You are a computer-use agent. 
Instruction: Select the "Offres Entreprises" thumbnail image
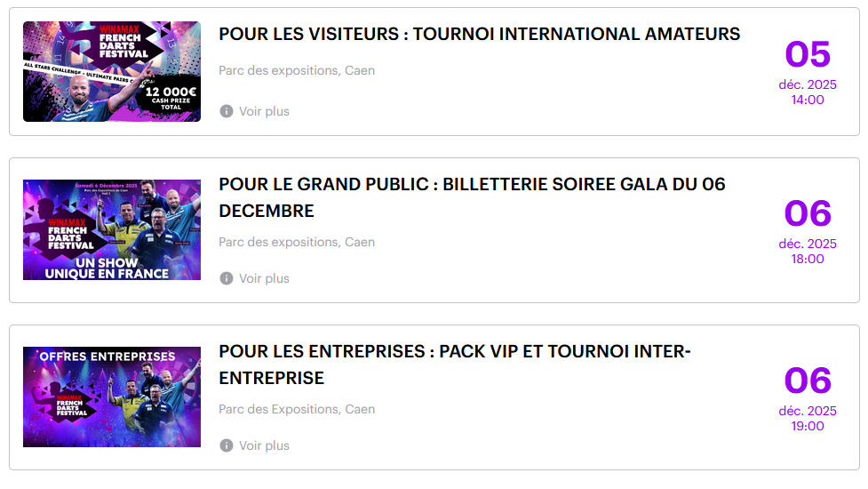112,397
